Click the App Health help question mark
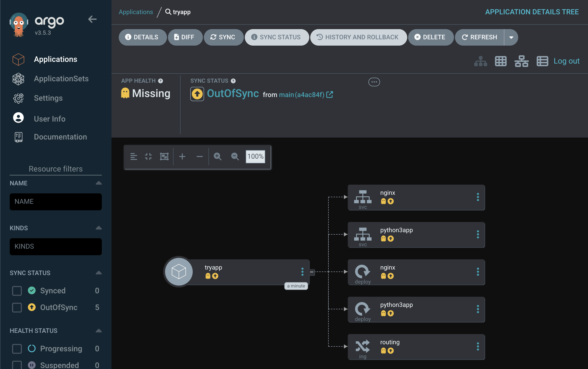588x369 pixels. point(160,81)
